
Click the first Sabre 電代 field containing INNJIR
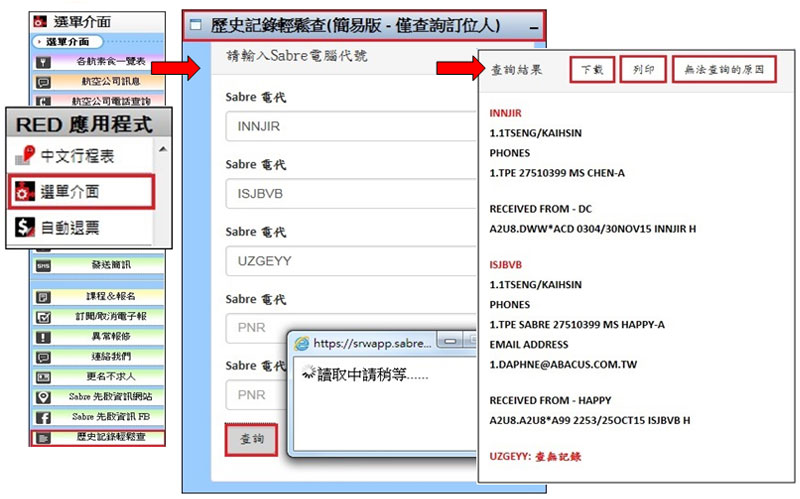coord(351,126)
